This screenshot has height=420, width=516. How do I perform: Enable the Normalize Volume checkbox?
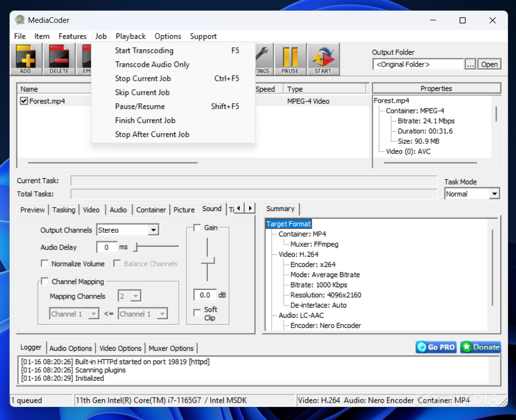pyautogui.click(x=45, y=263)
